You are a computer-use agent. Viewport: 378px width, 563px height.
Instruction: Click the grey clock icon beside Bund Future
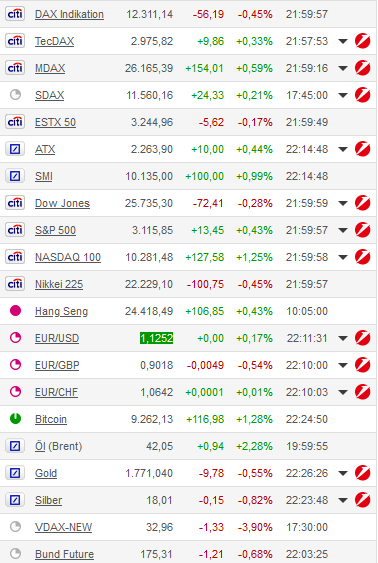[x=15, y=554]
